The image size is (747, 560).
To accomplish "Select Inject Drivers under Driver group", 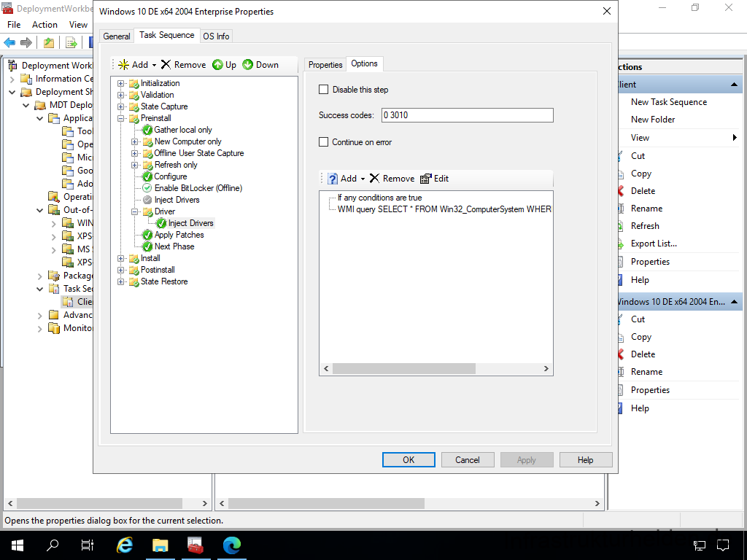I will [x=190, y=223].
